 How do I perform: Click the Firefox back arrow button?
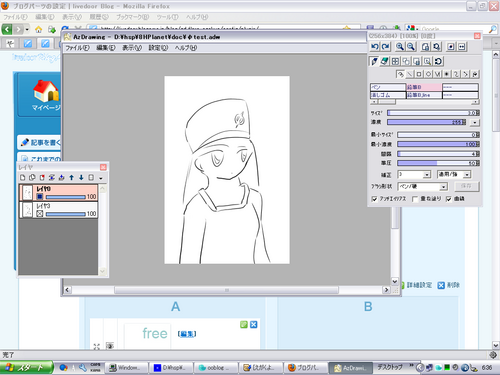(x=7, y=29)
